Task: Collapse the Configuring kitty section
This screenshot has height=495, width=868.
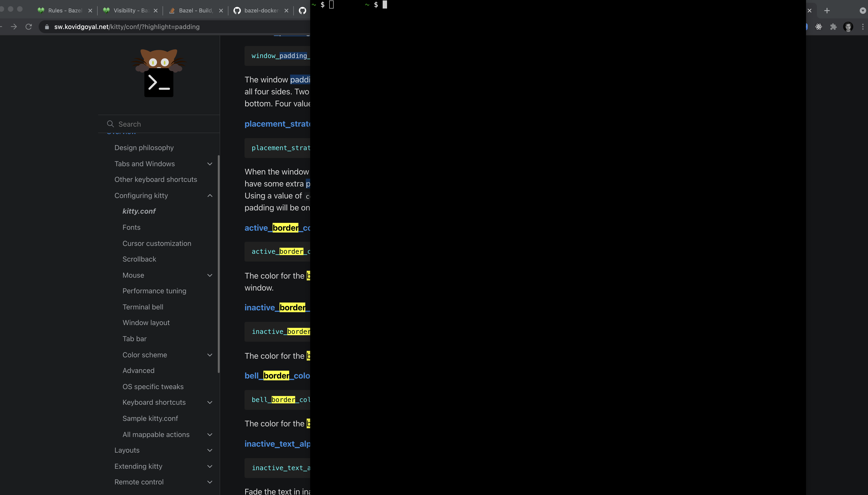Action: point(210,195)
